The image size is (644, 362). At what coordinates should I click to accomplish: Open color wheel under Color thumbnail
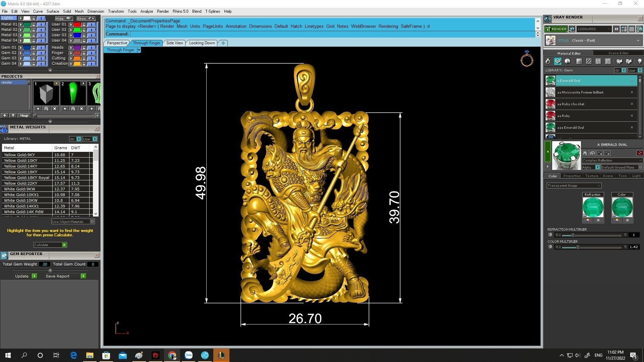pos(617,220)
